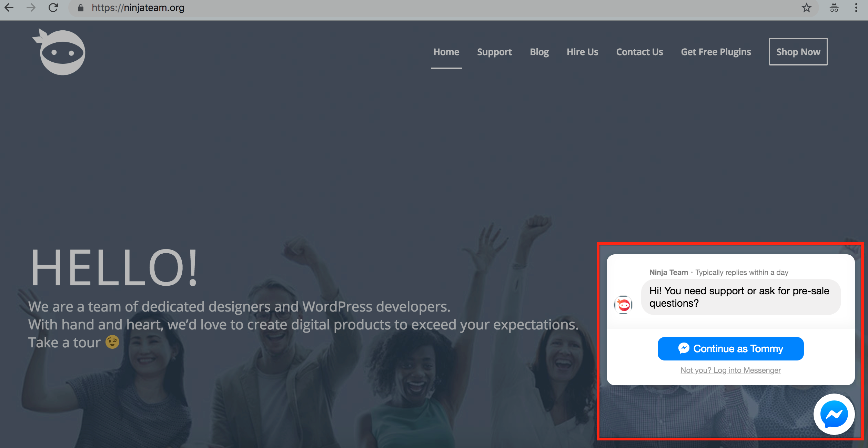868x448 pixels.
Task: Go to the Blog page
Action: click(x=539, y=52)
